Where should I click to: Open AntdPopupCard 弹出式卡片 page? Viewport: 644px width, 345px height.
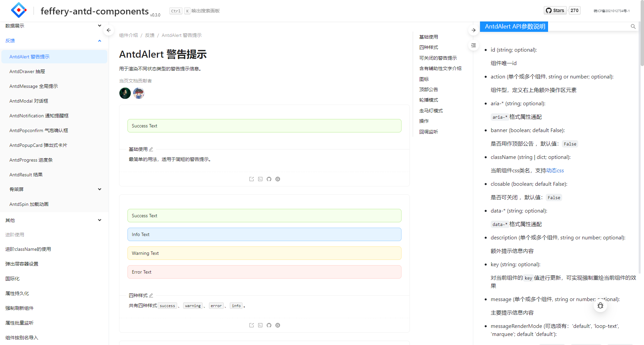pos(54,145)
